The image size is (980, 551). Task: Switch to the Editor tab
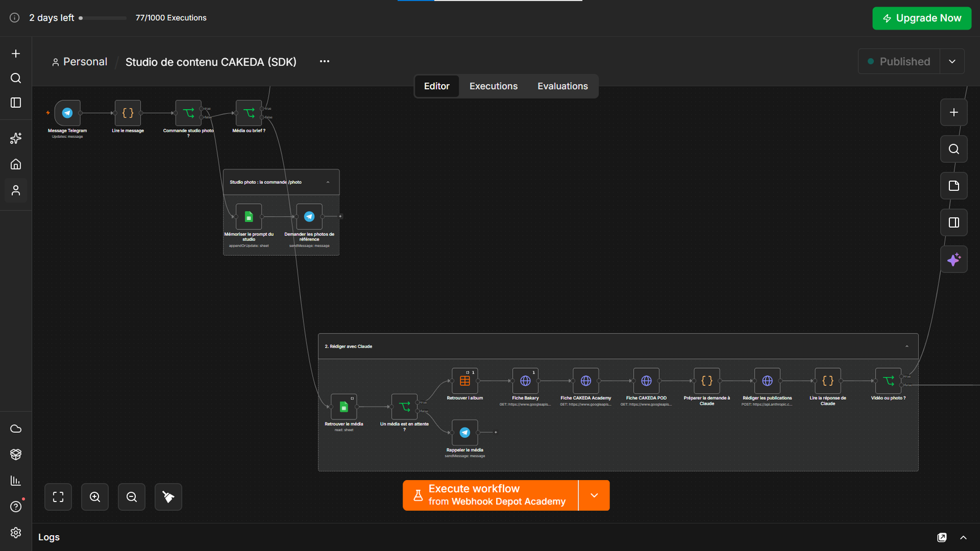(437, 86)
